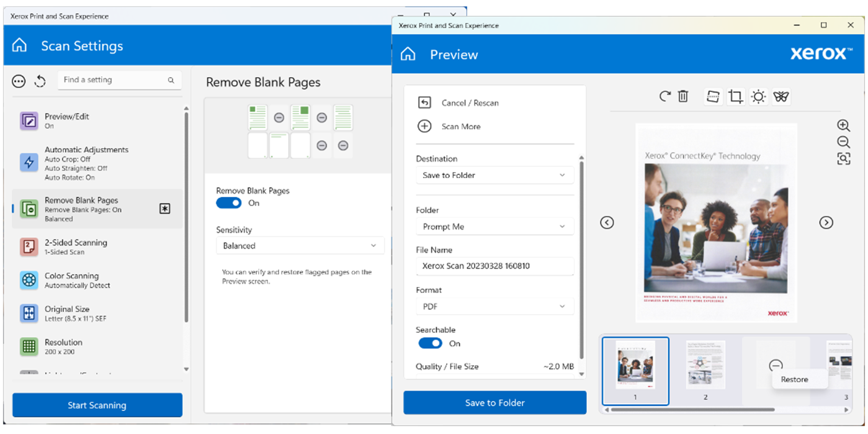
Task: Select page 2 thumbnail
Action: point(705,371)
